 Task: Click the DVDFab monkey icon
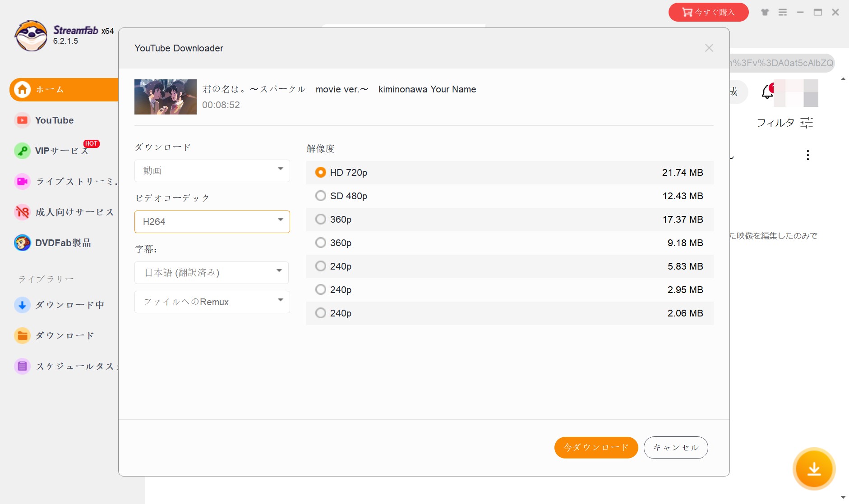click(x=22, y=243)
